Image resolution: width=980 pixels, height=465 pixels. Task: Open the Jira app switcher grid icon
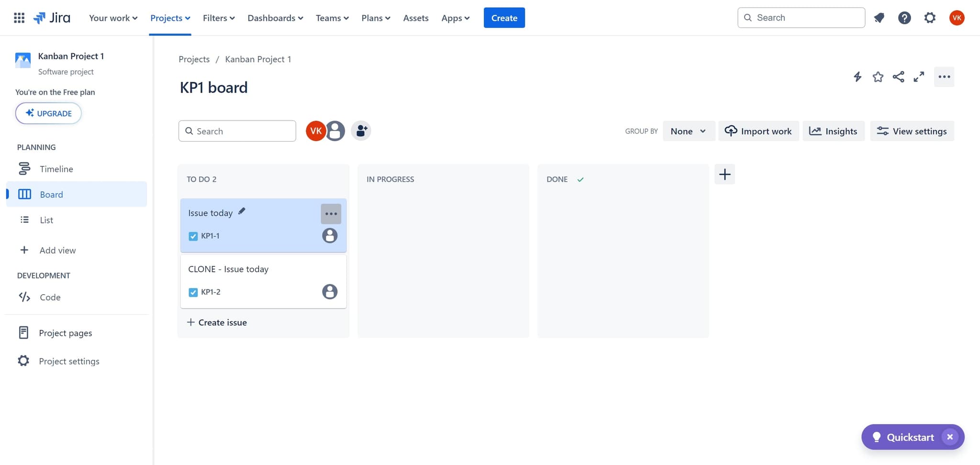coord(19,18)
